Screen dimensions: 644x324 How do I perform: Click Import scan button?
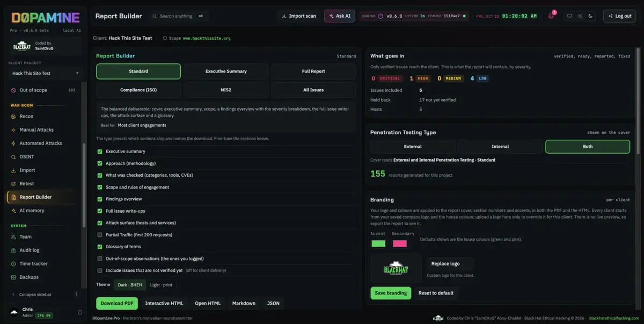coord(299,16)
